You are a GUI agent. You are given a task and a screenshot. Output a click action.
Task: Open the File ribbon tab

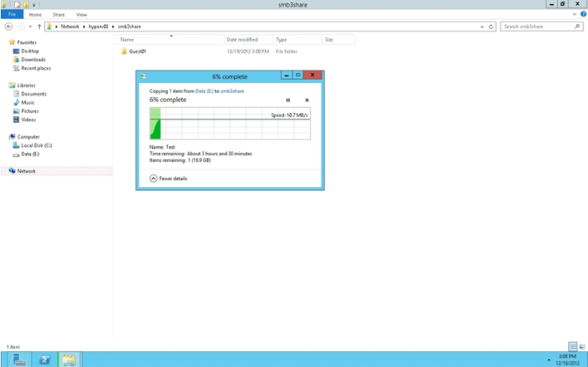coord(12,14)
